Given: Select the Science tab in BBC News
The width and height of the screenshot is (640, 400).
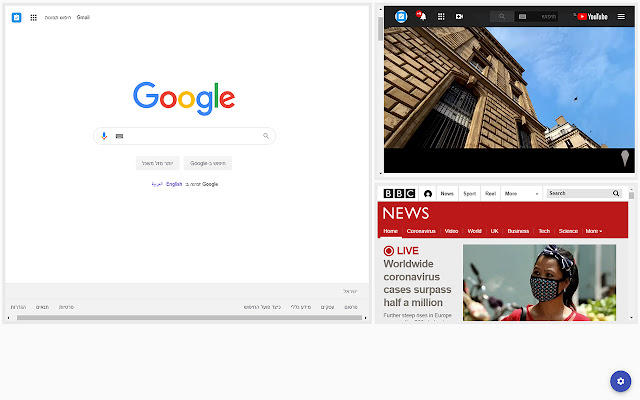Looking at the screenshot, I should pyautogui.click(x=568, y=231).
